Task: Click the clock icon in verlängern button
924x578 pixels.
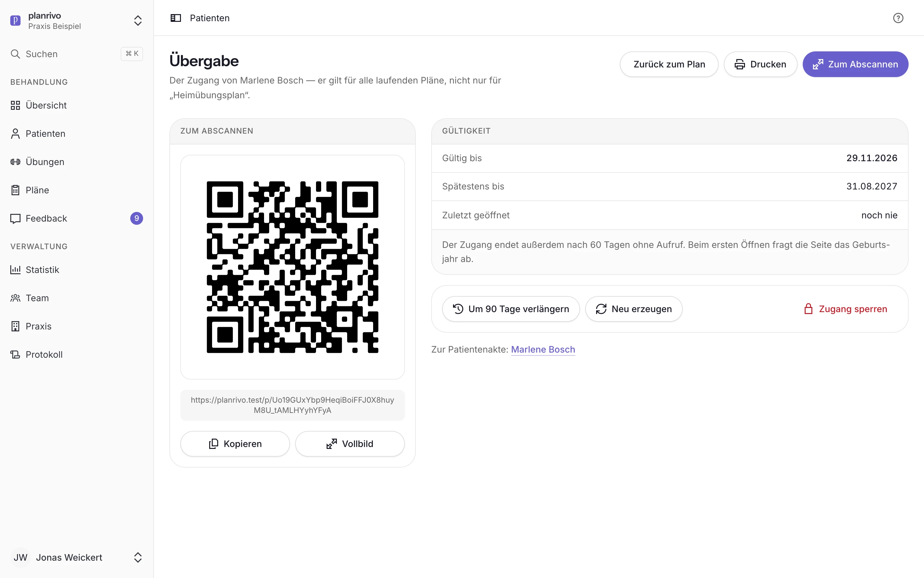Action: click(458, 309)
